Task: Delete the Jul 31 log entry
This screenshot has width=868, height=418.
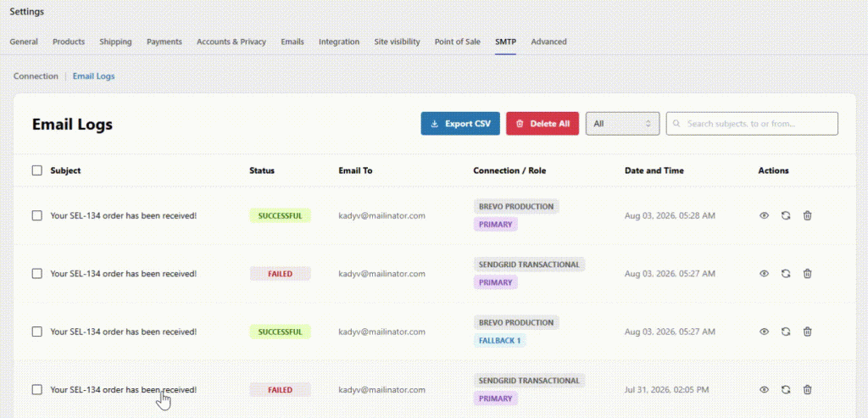Action: coord(807,390)
